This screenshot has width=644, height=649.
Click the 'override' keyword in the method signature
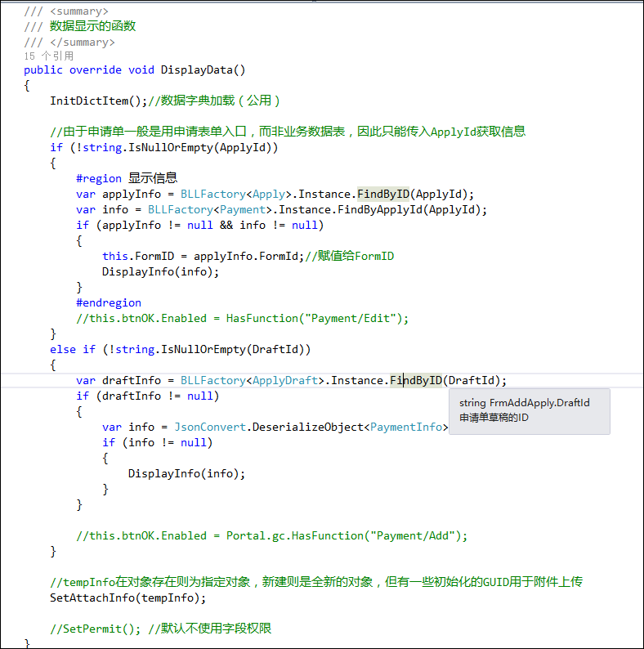(x=96, y=70)
